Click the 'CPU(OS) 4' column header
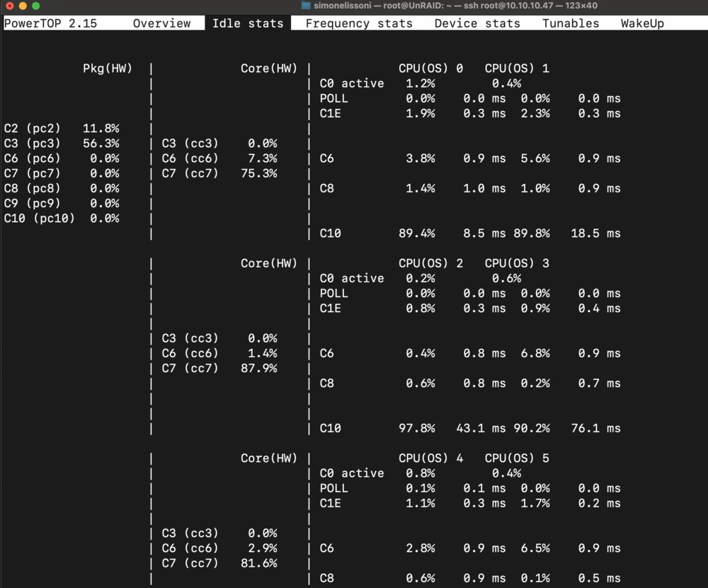Viewport: 708px width, 588px height. point(430,458)
